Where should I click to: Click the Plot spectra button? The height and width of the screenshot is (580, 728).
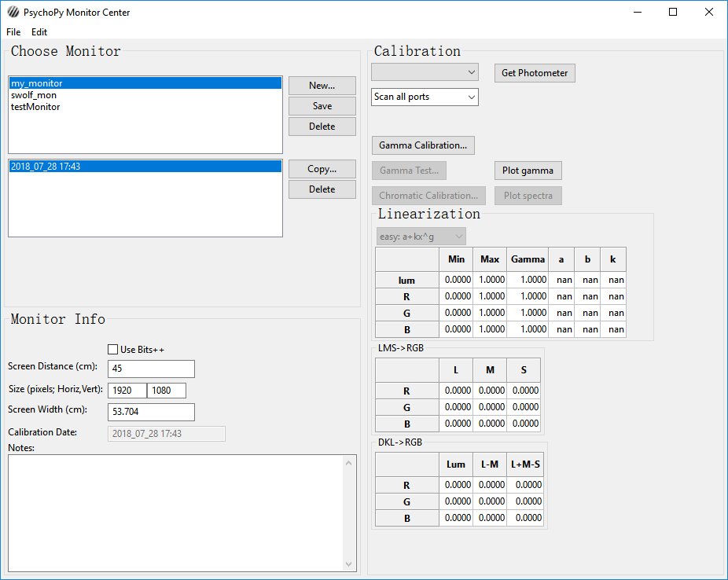coord(528,196)
